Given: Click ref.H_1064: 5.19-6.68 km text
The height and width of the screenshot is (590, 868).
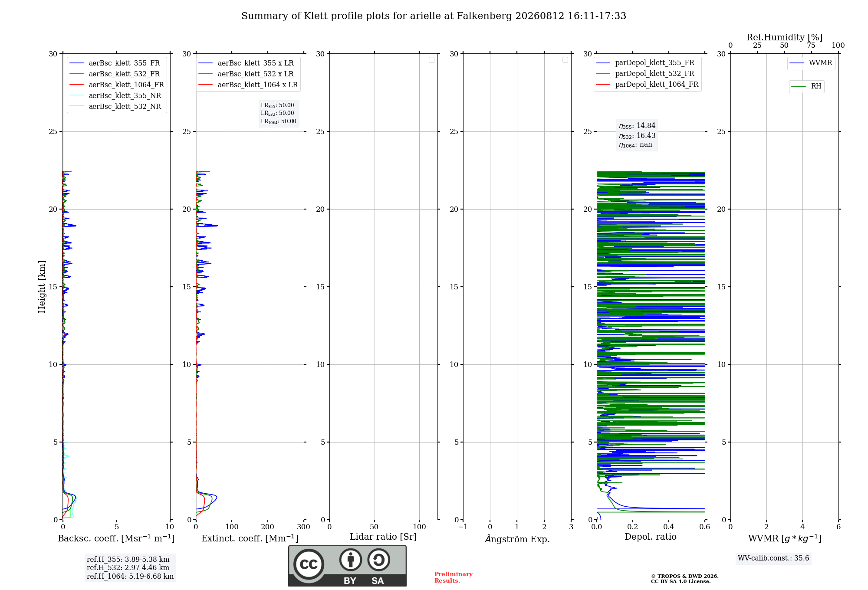Looking at the screenshot, I should 130,577.
